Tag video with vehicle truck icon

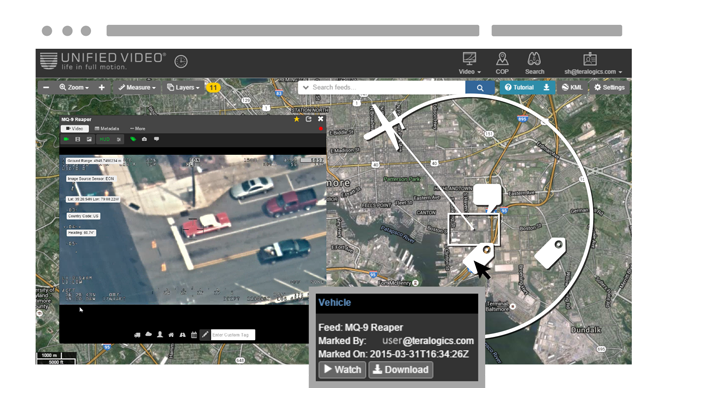pyautogui.click(x=137, y=335)
